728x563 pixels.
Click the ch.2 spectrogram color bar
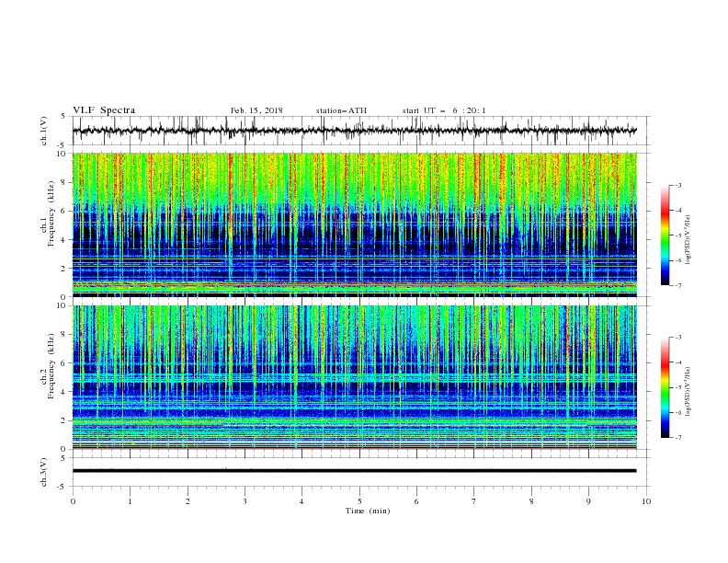point(665,387)
